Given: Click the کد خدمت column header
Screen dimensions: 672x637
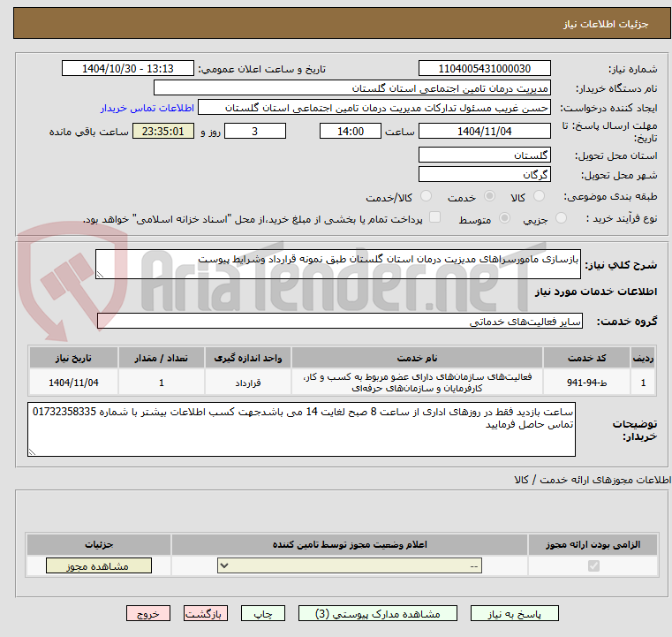Looking at the screenshot, I should click(x=586, y=358).
